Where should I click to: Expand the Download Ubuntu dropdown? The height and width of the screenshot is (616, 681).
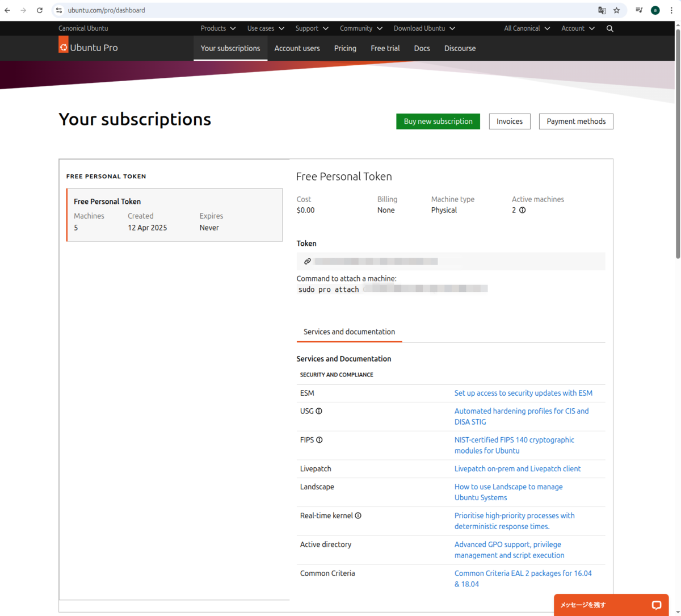pos(424,28)
